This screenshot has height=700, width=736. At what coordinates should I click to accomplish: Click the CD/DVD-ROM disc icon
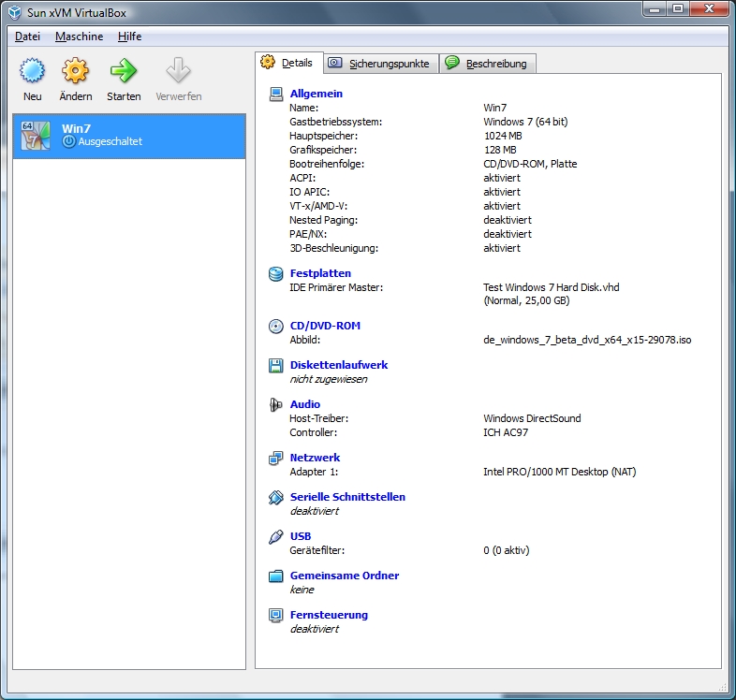[x=276, y=326]
